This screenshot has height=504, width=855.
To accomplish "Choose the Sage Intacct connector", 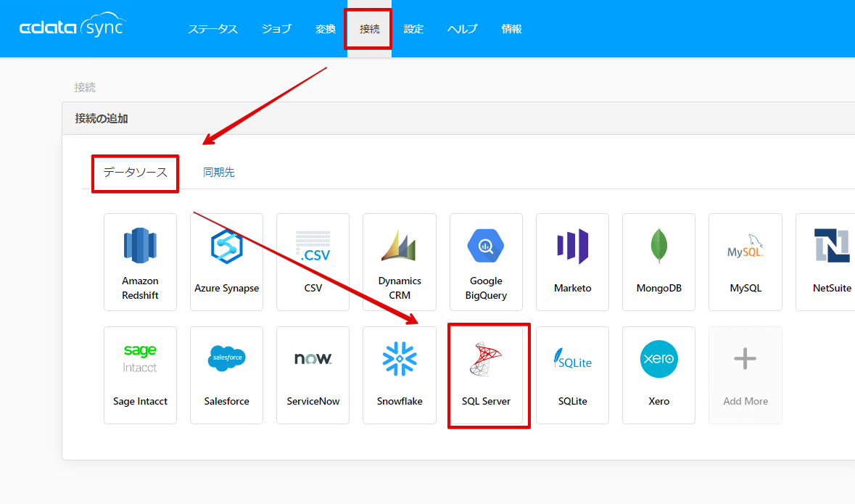I will pyautogui.click(x=140, y=375).
